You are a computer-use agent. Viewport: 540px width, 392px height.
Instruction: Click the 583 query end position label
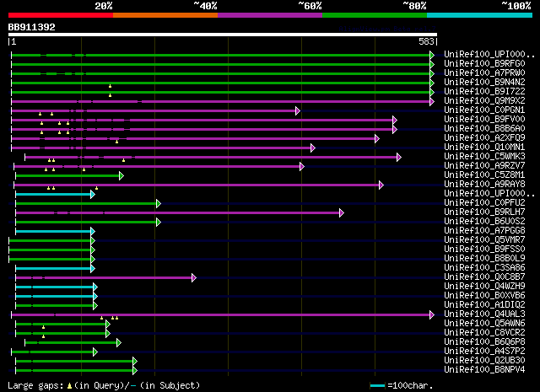426,41
